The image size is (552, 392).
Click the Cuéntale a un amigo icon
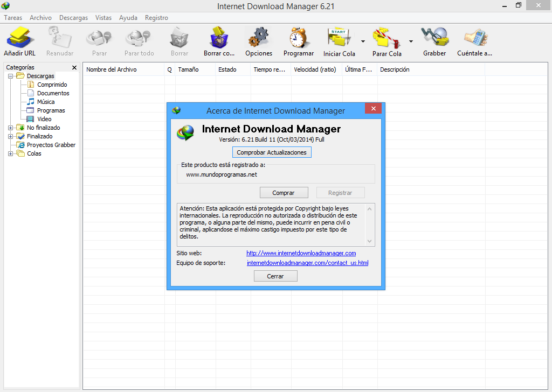[x=475, y=38]
